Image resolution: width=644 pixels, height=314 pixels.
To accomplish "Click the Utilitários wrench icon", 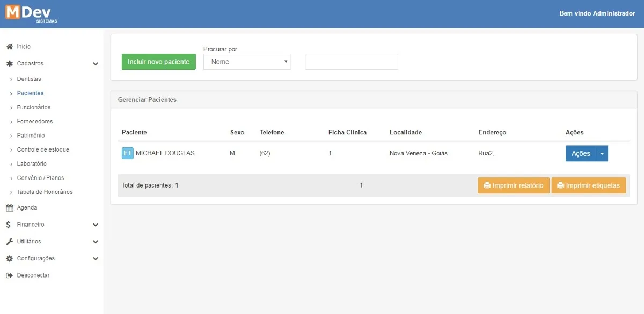I will click(x=9, y=242).
